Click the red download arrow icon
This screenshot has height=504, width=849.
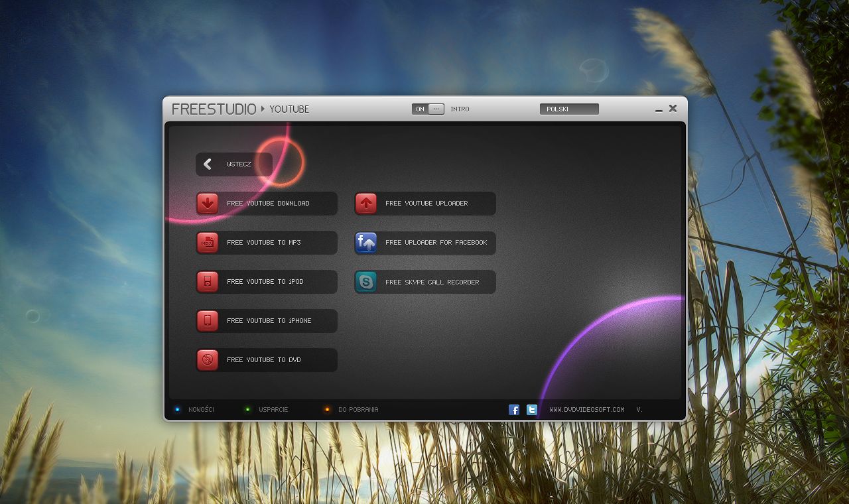(x=208, y=204)
